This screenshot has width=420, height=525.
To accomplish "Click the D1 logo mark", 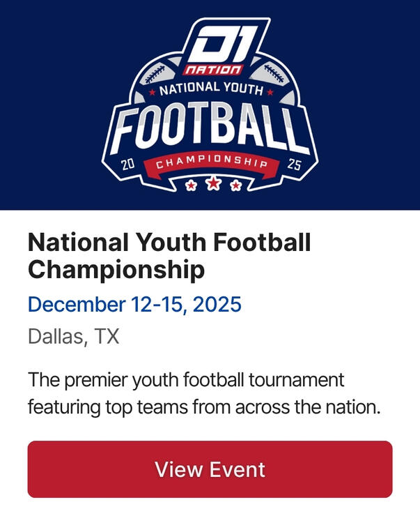I will point(213,47).
